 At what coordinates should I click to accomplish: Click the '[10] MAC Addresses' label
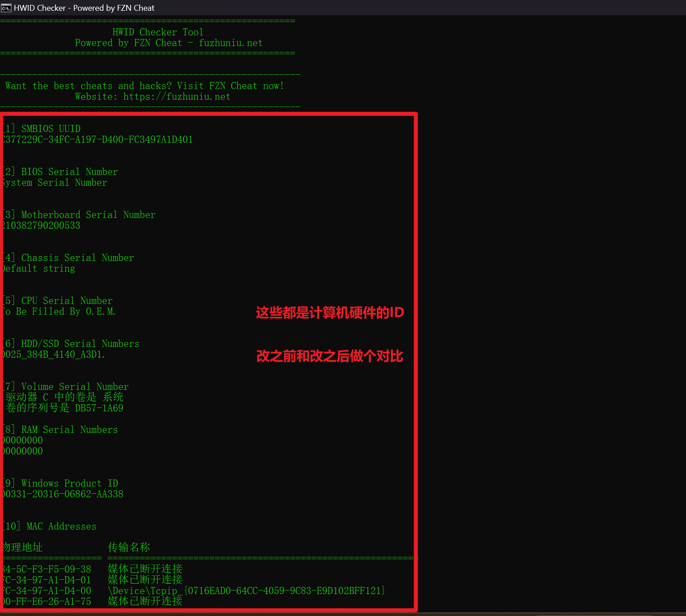49,526
